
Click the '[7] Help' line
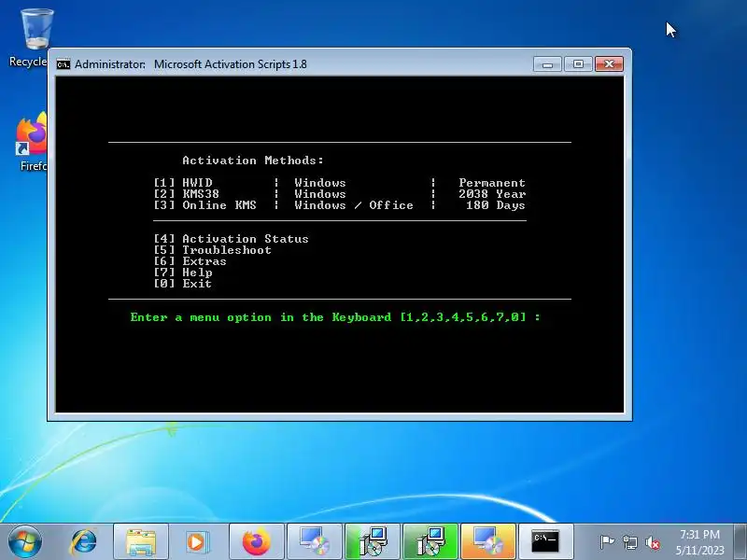tap(183, 273)
